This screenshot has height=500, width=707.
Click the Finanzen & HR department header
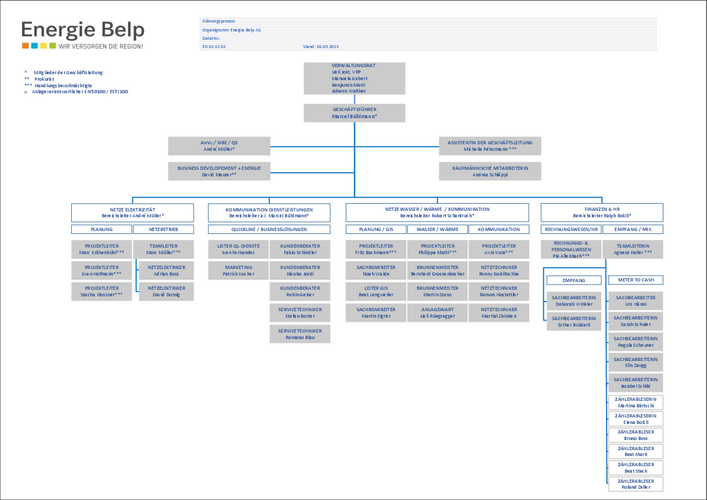click(602, 212)
